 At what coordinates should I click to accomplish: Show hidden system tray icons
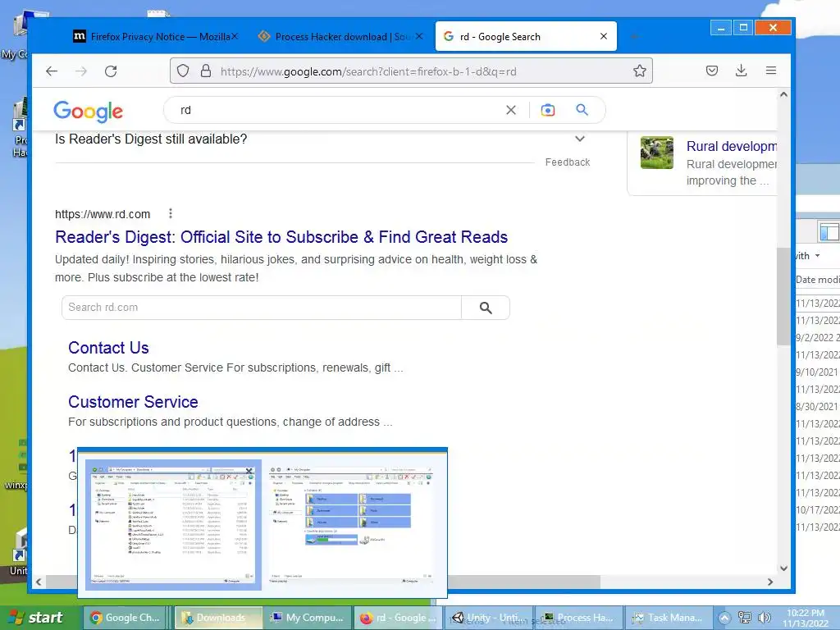(x=724, y=618)
